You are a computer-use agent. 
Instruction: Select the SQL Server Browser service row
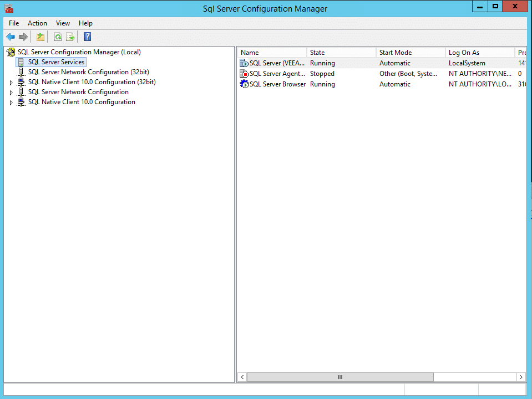point(382,84)
